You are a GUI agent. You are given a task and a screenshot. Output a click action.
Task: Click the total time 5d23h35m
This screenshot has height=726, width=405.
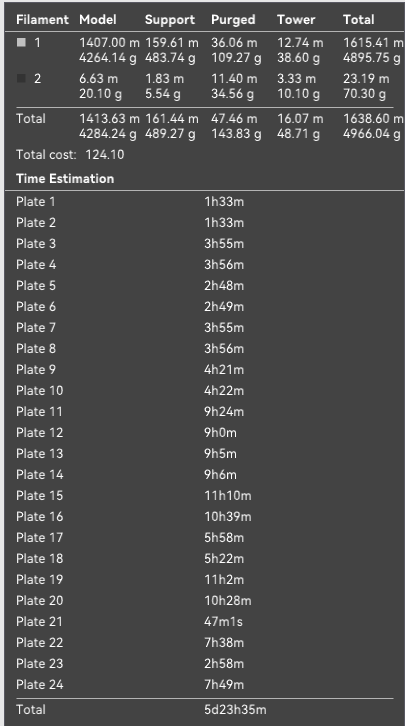click(235, 709)
